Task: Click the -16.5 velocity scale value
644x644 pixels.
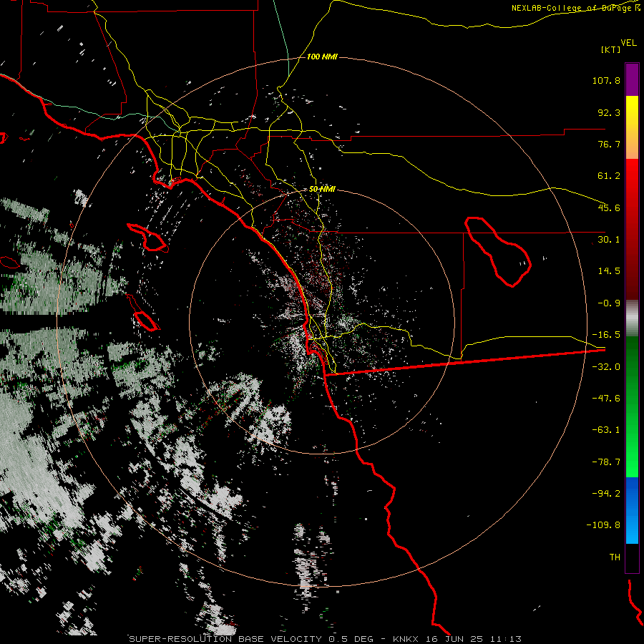Action: 606,335
